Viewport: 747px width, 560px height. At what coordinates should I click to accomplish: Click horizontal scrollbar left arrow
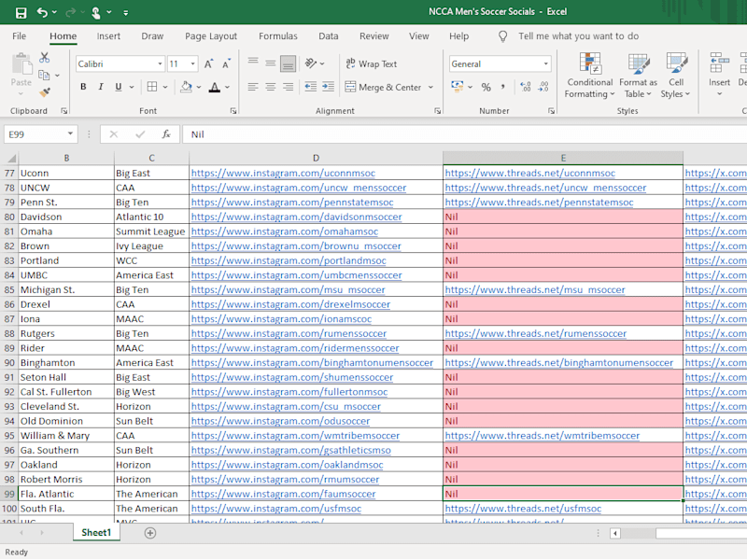coord(615,533)
